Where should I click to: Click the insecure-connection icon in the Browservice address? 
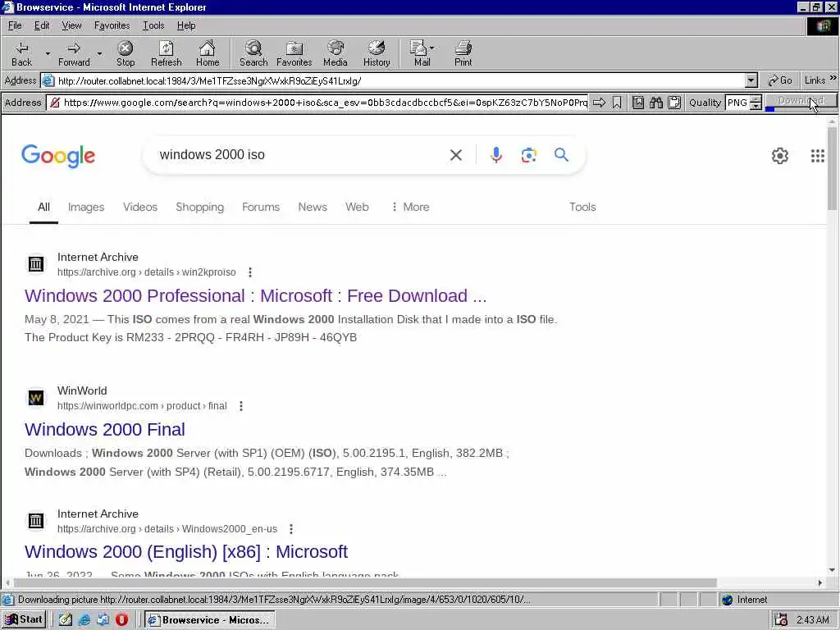55,103
